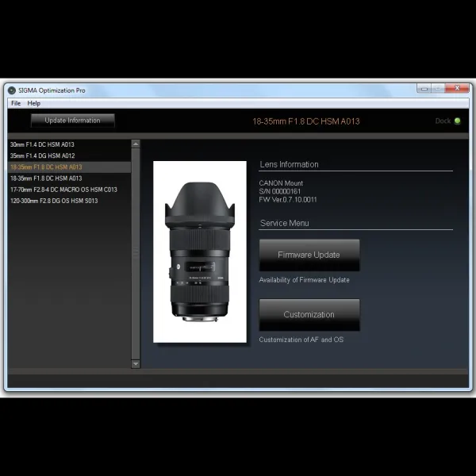Click the Update Information button
The width and height of the screenshot is (476, 476).
tap(72, 121)
